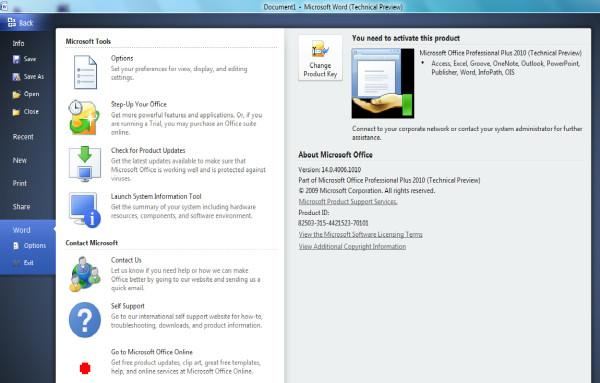Click the product ID 82503-315-4421523-70101

pyautogui.click(x=333, y=223)
